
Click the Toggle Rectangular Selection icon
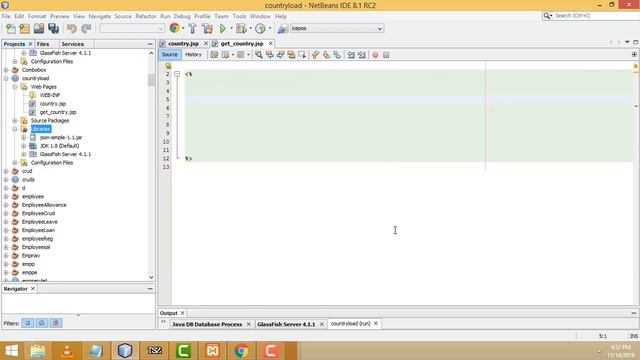pyautogui.click(x=302, y=55)
